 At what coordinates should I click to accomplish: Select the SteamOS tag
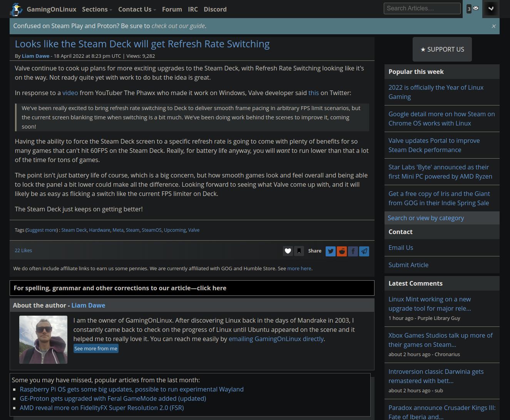152,230
